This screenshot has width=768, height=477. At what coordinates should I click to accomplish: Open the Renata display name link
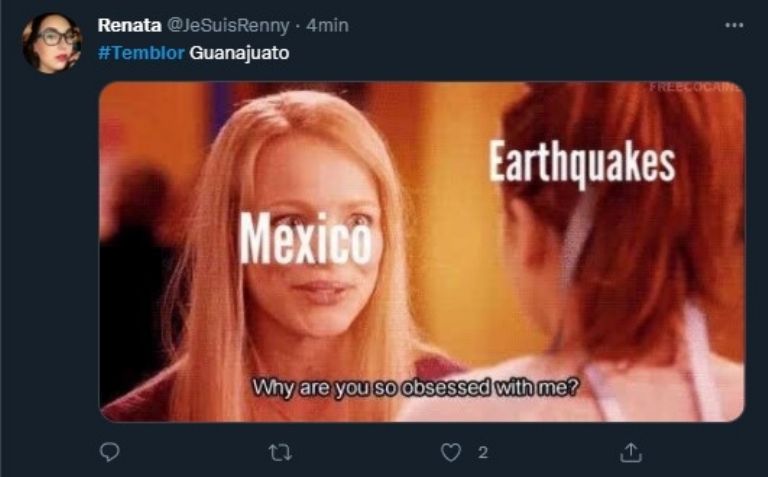(x=129, y=25)
